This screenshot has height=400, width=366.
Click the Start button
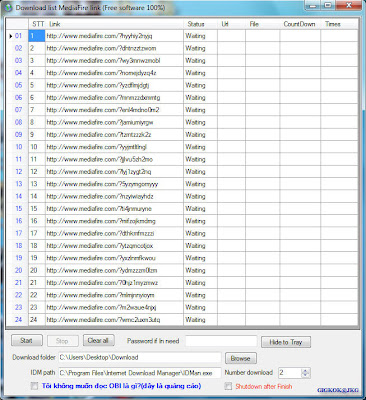[27, 340]
